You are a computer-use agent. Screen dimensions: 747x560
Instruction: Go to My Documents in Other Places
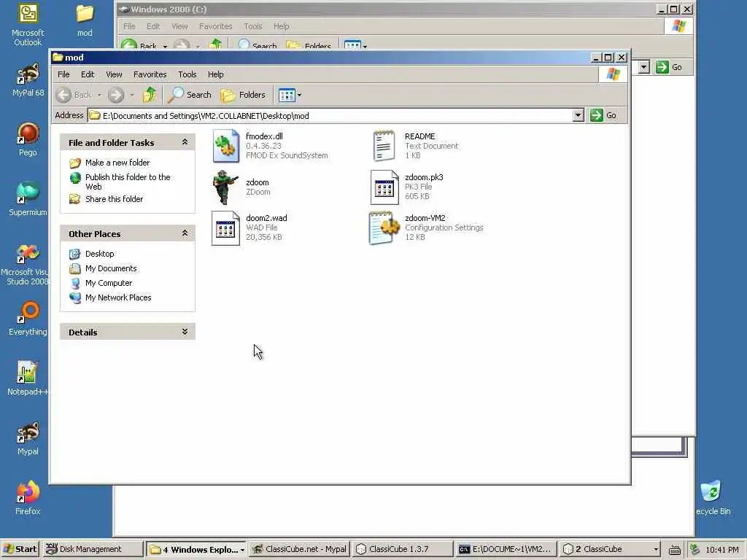111,268
